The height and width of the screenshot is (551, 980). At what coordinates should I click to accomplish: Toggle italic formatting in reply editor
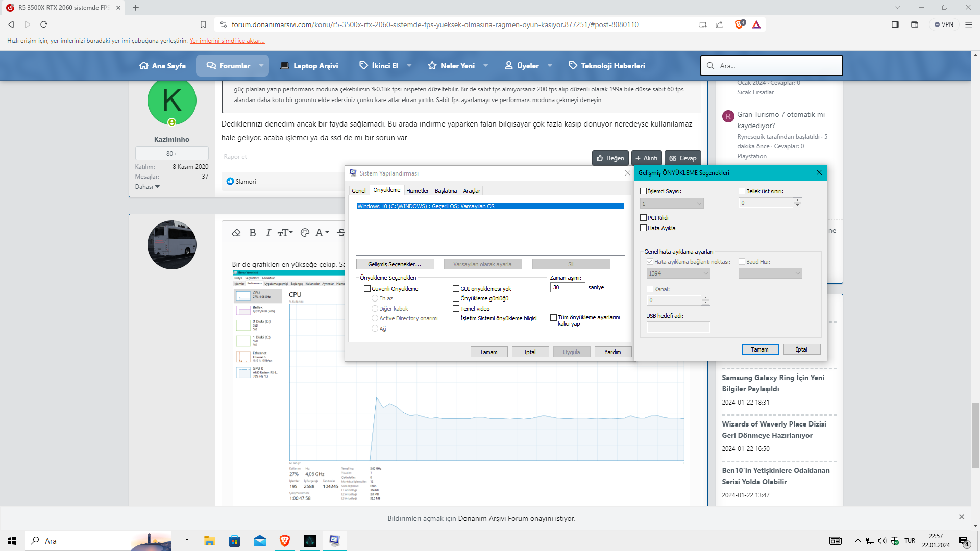(268, 233)
